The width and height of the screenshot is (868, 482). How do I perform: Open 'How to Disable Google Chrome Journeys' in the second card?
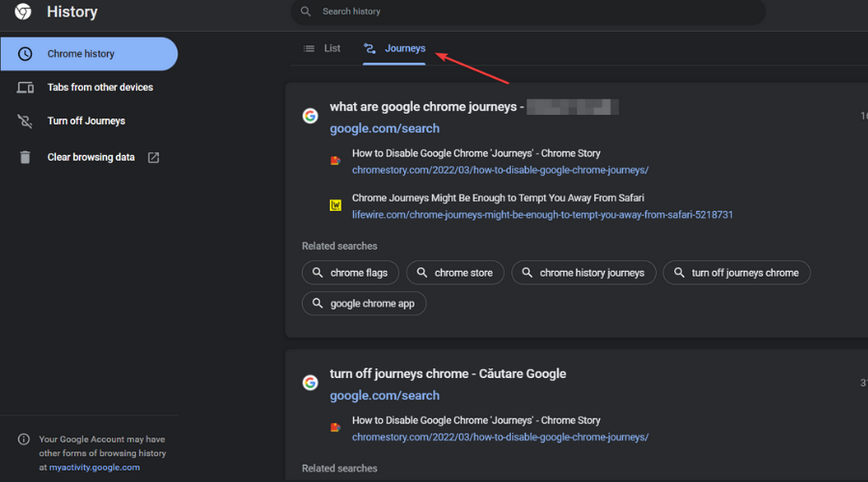(476, 420)
